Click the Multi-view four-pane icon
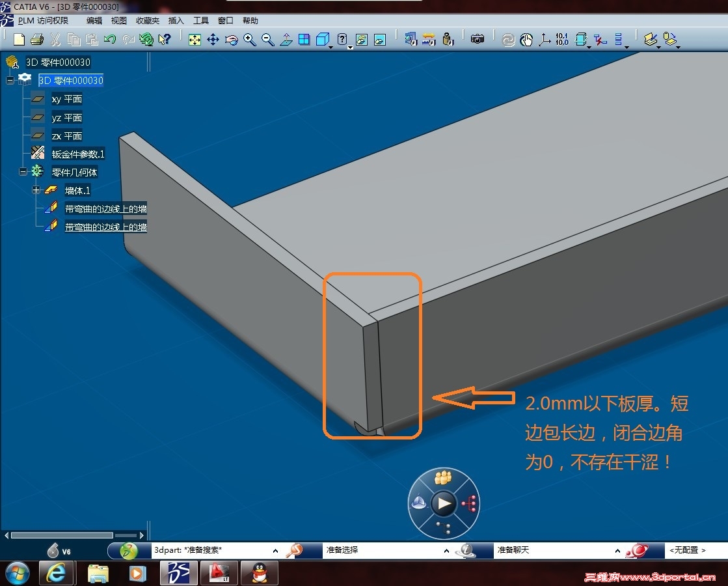This screenshot has height=586, width=728. click(304, 40)
